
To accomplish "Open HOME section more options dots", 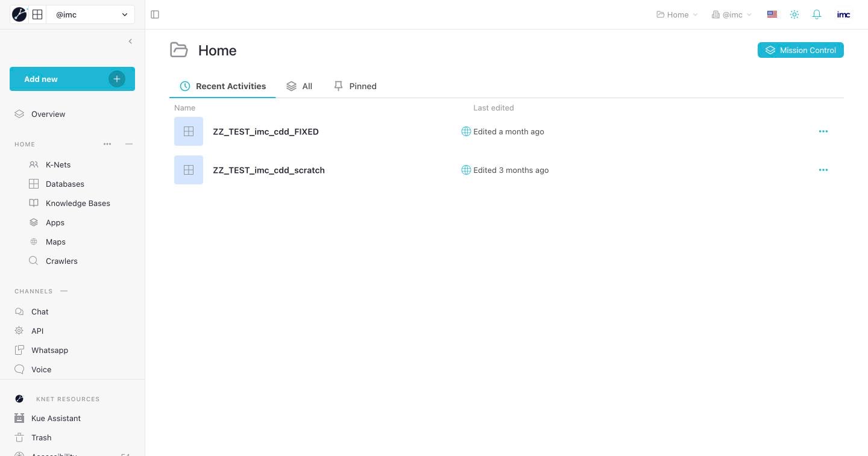I will pyautogui.click(x=107, y=144).
